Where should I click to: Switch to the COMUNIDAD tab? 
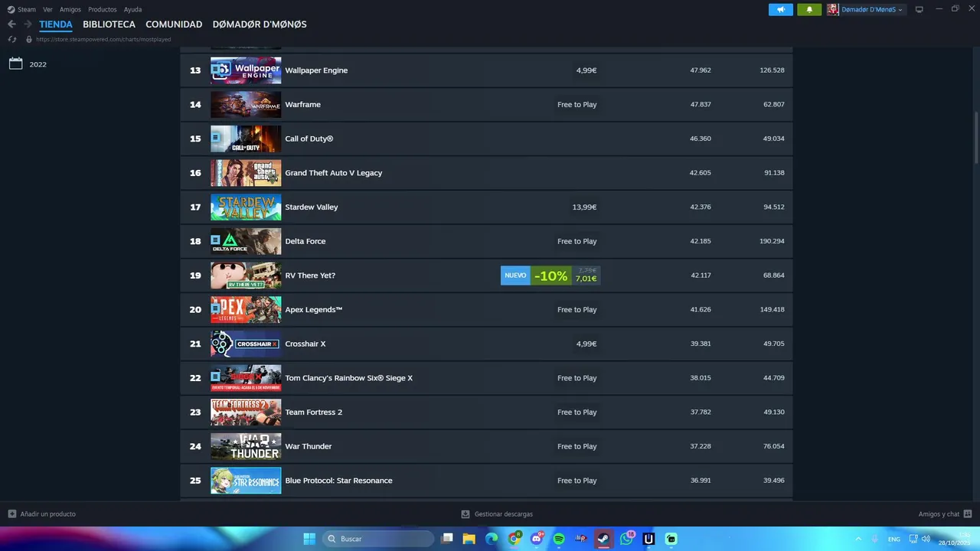pos(174,24)
